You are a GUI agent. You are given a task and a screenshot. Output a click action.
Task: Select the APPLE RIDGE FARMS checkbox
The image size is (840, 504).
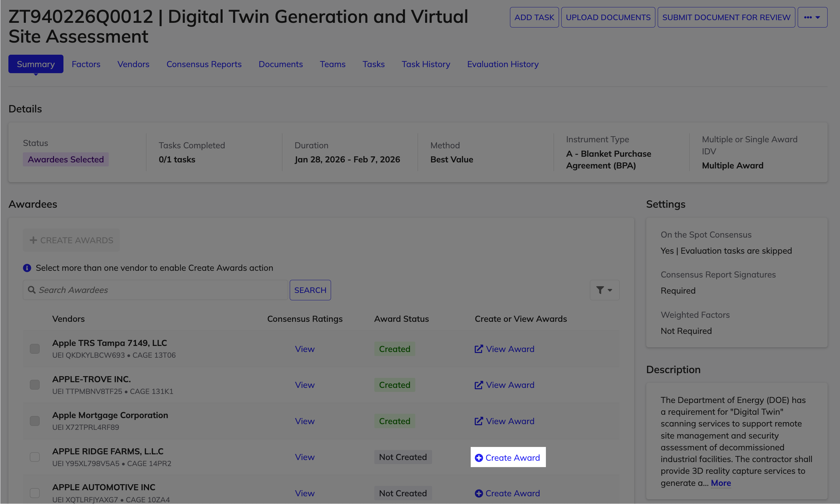35,457
